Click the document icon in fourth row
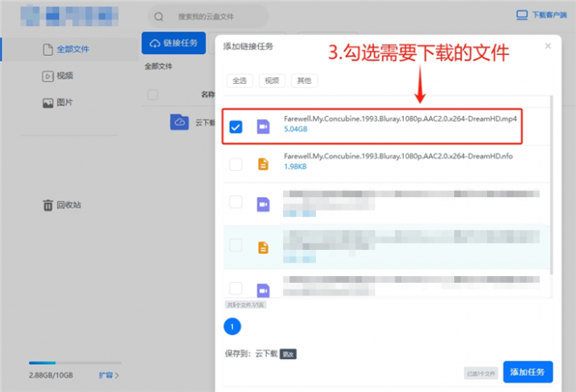576x392 pixels. click(263, 248)
